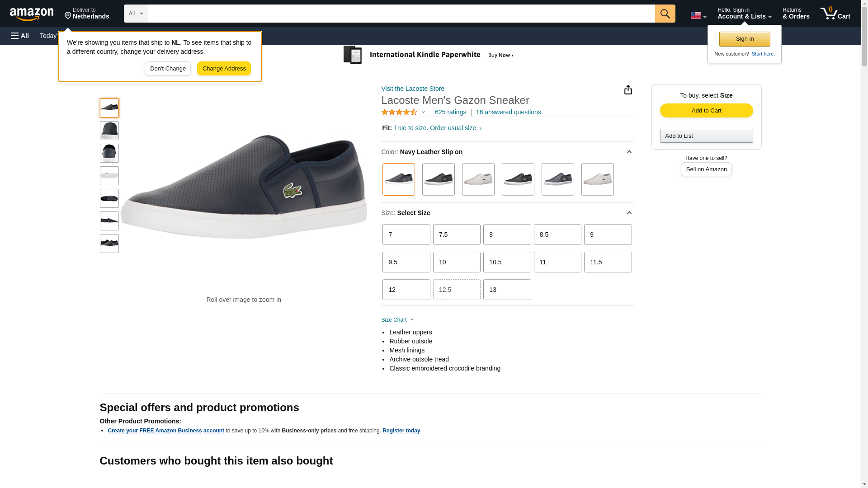The width and height of the screenshot is (868, 488).
Task: Select size 10
Action: coord(456,262)
